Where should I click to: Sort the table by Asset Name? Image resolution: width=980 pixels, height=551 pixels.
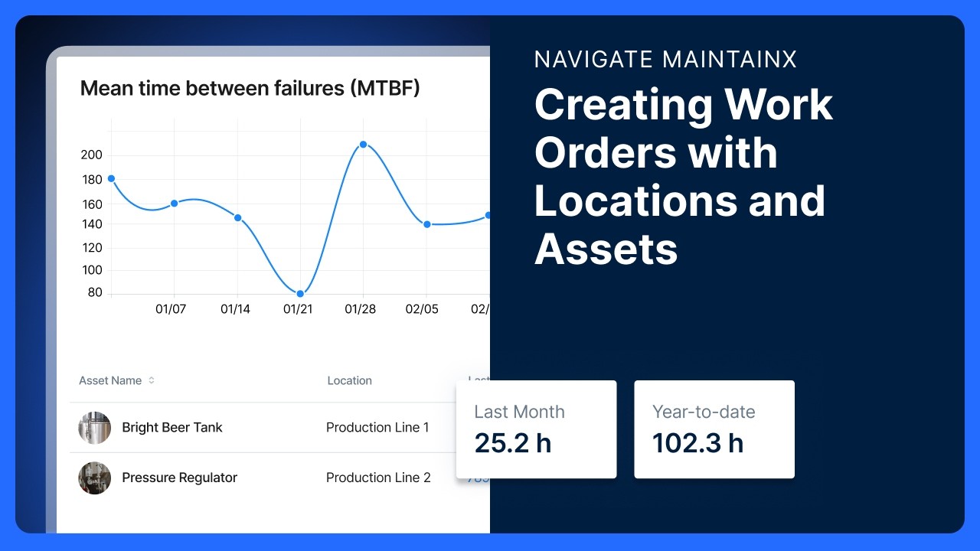click(x=152, y=380)
